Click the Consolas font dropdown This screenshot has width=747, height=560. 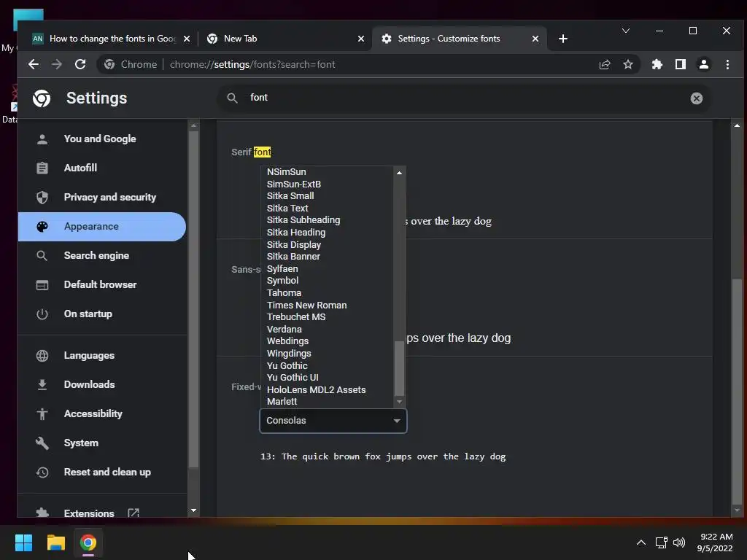[333, 421]
